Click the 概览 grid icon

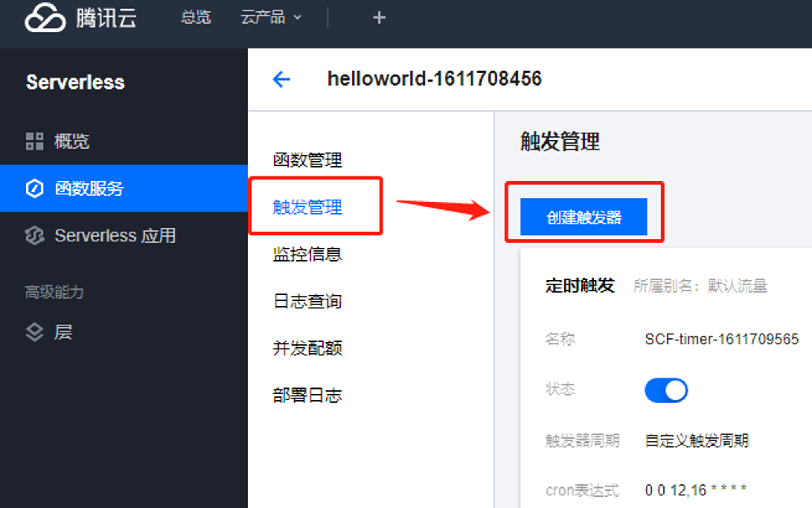coord(35,141)
